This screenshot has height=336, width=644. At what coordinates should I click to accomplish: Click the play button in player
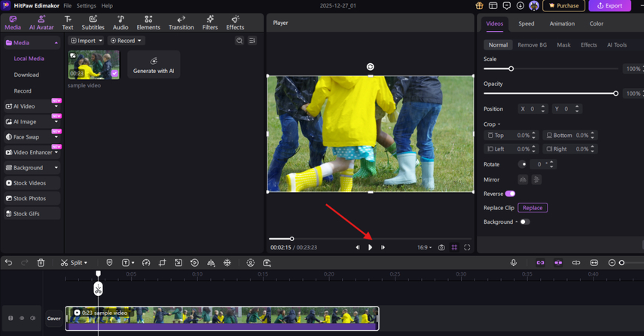coord(370,247)
